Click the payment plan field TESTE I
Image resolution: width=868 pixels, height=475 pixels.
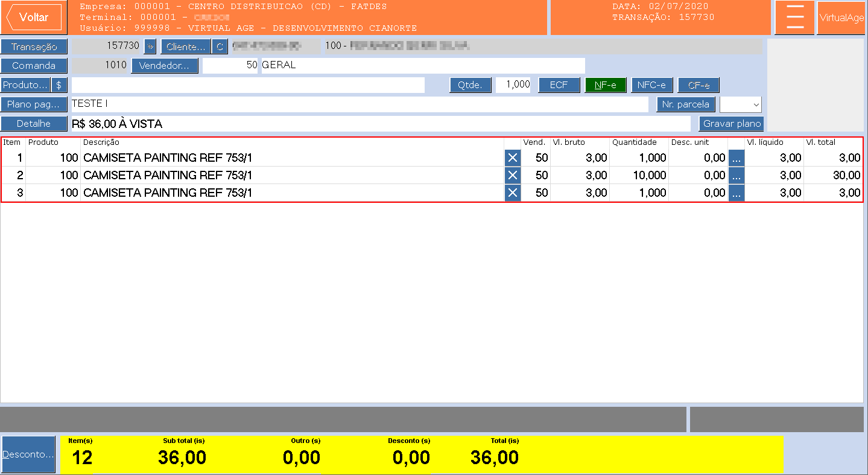pyautogui.click(x=360, y=104)
